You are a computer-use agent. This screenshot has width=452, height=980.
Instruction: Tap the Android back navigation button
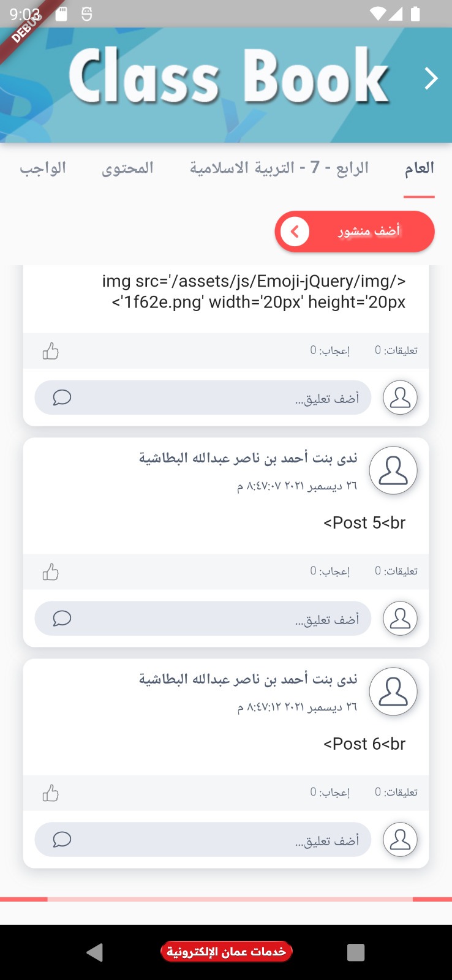click(95, 952)
